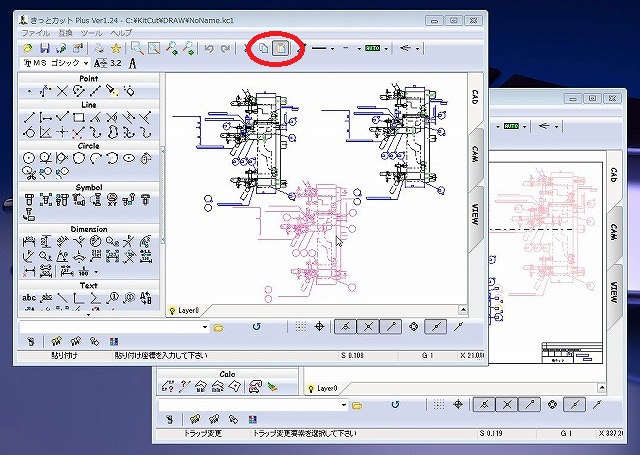The height and width of the screenshot is (455, 640).
Task: Click the open file folder icon in top toolbar
Action: (x=28, y=49)
